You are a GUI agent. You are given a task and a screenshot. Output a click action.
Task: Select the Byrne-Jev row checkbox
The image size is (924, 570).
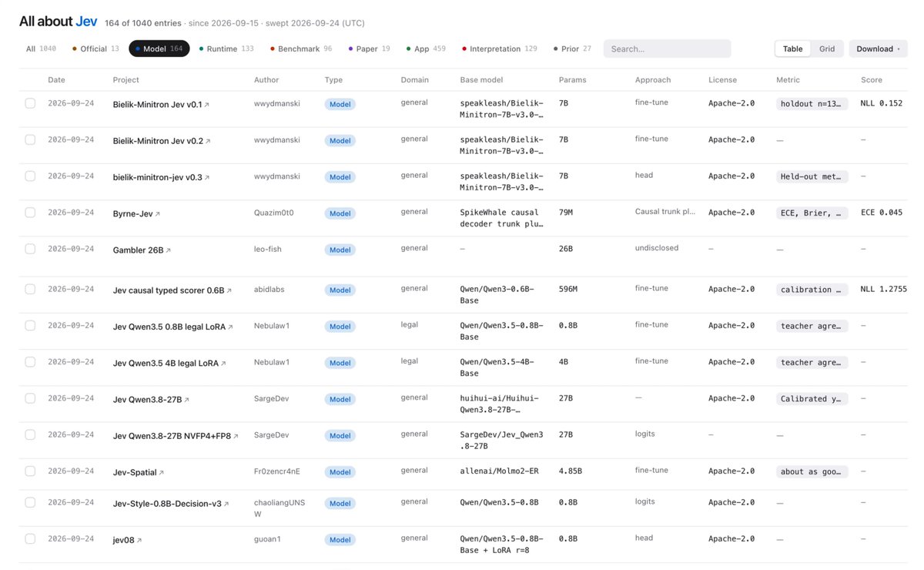point(30,213)
